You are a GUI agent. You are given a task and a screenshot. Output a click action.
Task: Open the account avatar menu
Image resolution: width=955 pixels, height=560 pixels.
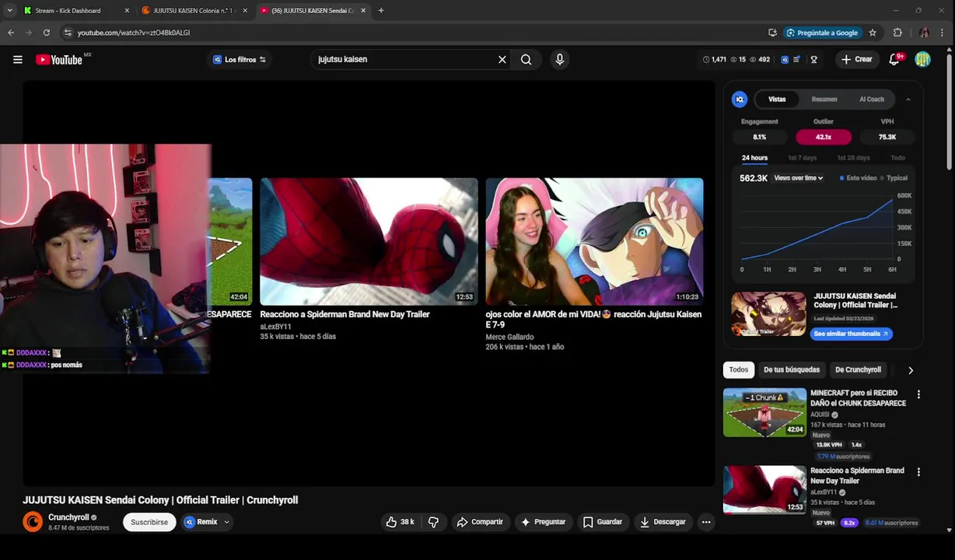coord(923,59)
